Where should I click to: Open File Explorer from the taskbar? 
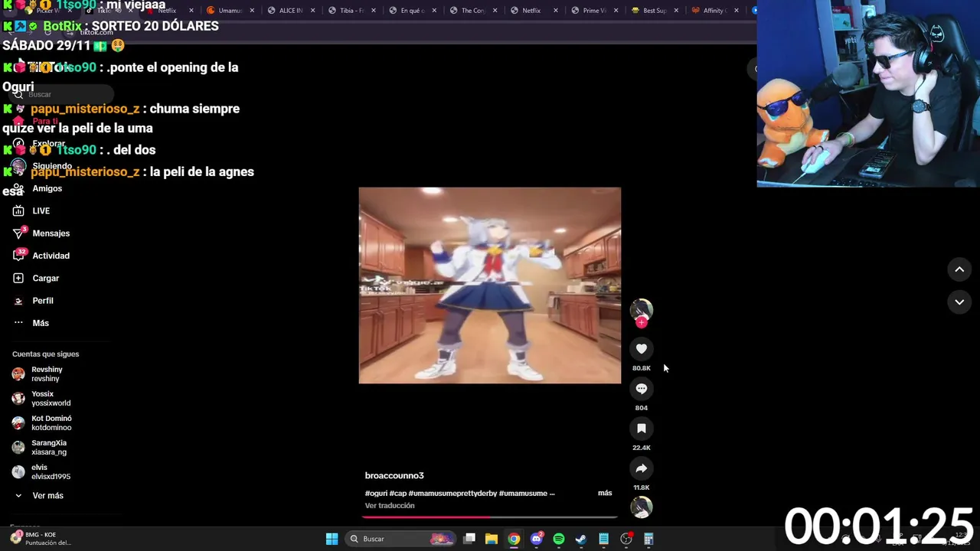pos(492,539)
